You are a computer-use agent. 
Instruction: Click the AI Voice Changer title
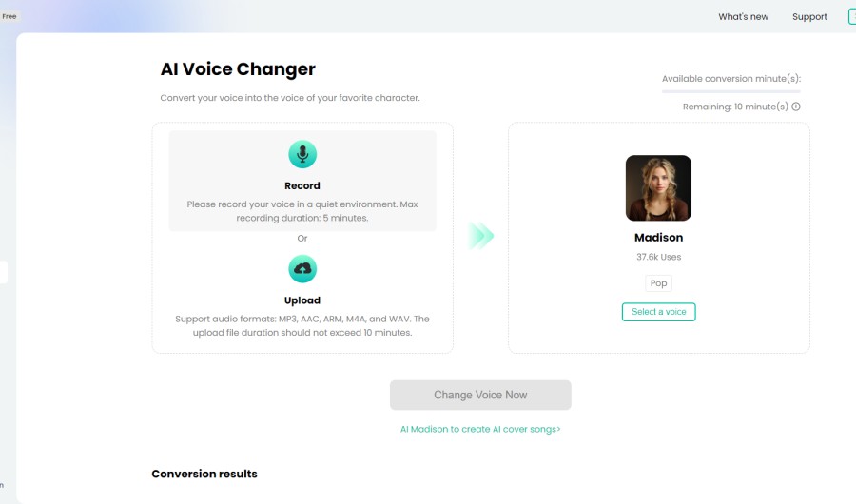pyautogui.click(x=238, y=69)
